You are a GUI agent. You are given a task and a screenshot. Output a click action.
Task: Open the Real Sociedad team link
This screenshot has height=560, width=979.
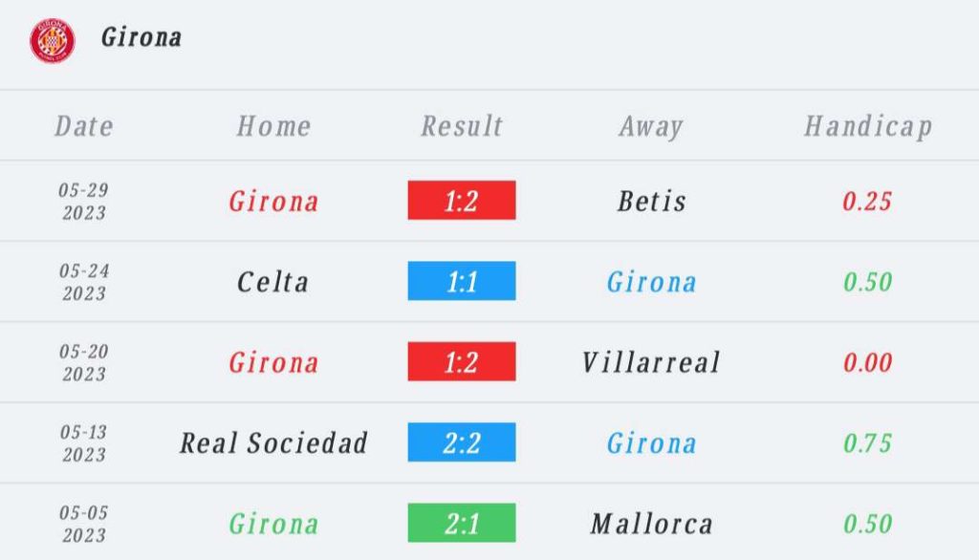(x=273, y=442)
